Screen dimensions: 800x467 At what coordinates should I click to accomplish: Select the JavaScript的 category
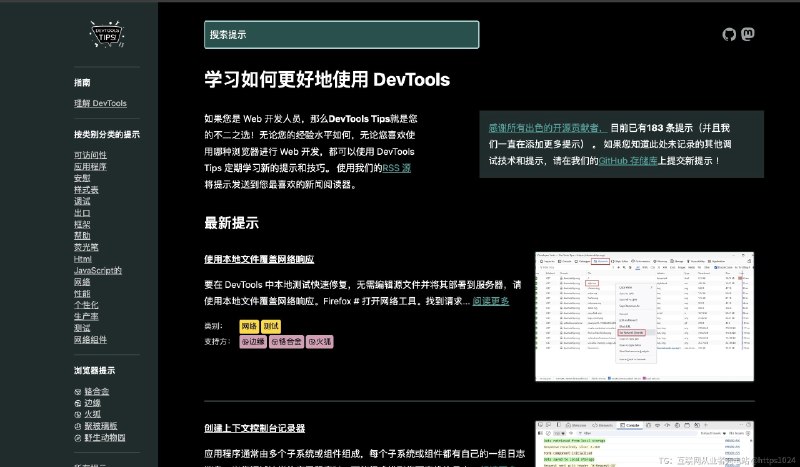tap(98, 271)
